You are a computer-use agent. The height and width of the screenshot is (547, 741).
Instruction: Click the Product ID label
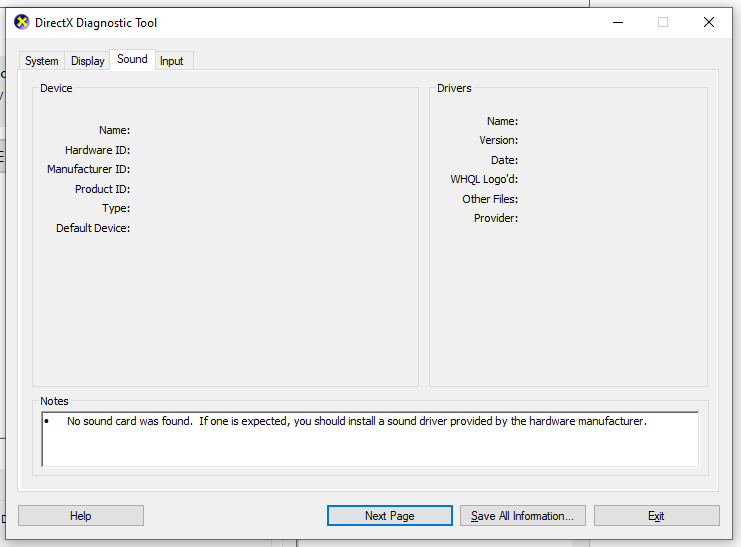(102, 189)
